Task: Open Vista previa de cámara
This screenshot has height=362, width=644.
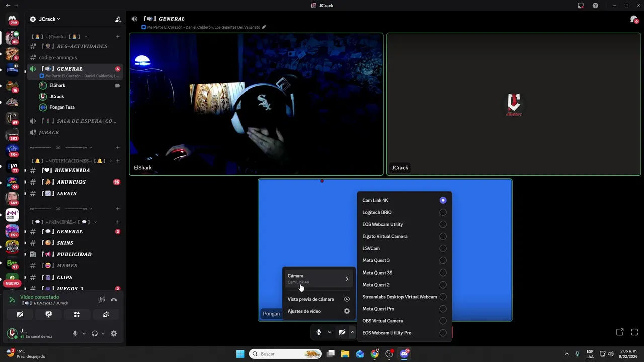Action: click(318, 299)
